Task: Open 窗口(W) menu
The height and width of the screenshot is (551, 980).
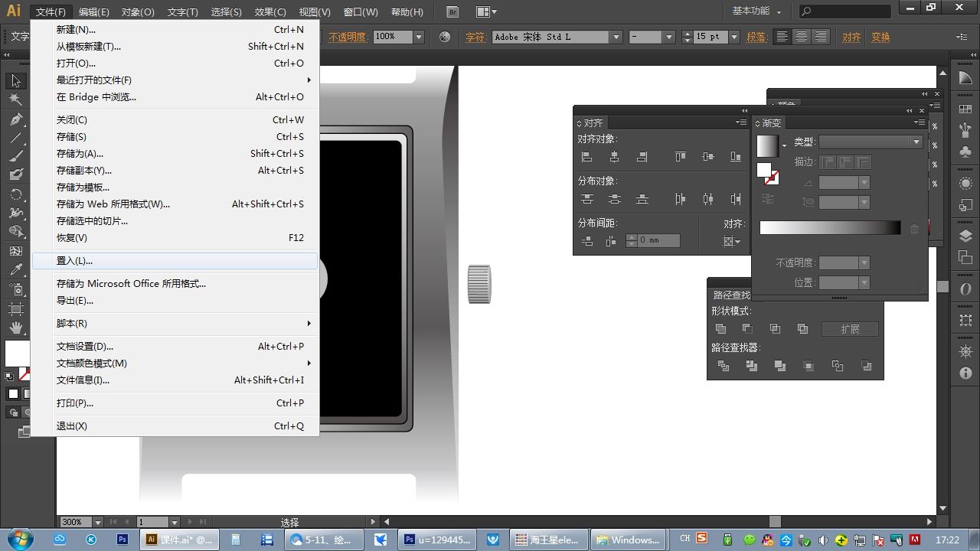Action: pos(361,11)
